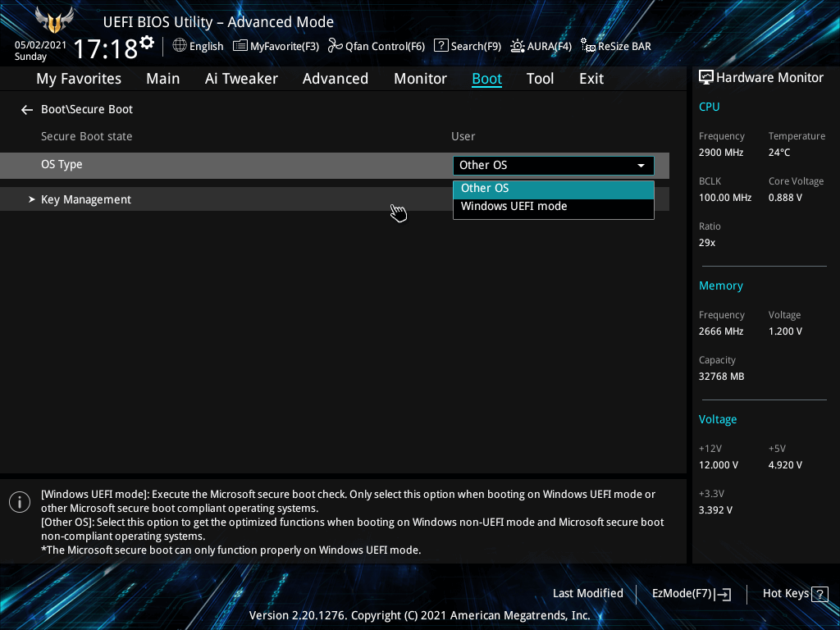The height and width of the screenshot is (630, 840).
Task: Click the 32768 MB capacity value
Action: pos(721,377)
